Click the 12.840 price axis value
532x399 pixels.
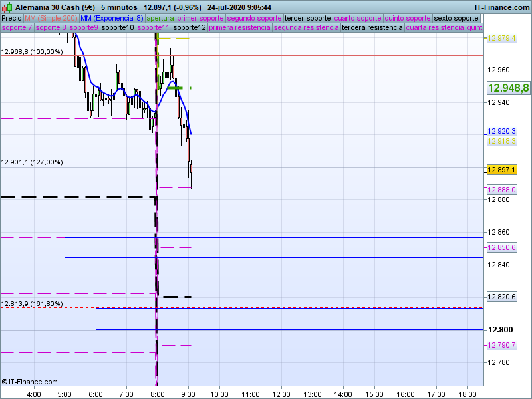pos(498,265)
